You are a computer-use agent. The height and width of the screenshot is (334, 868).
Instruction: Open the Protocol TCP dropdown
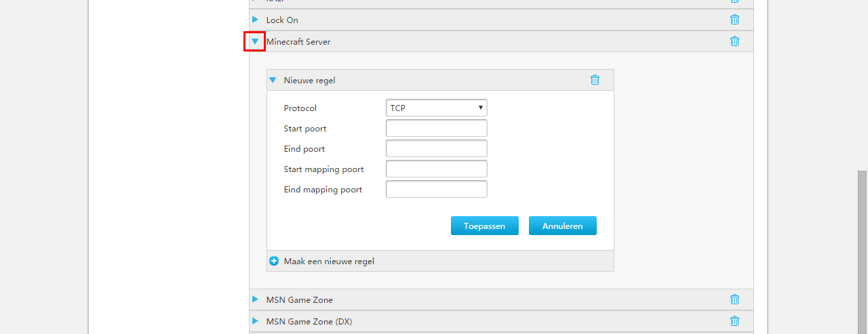(436, 108)
